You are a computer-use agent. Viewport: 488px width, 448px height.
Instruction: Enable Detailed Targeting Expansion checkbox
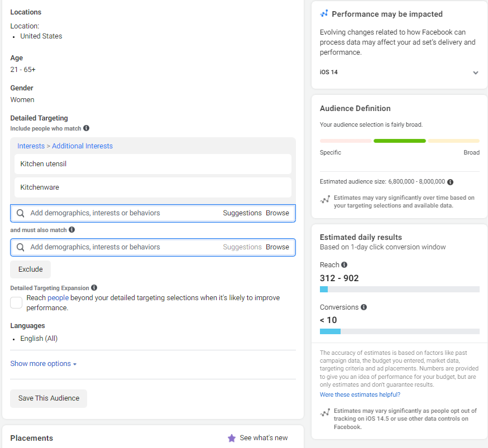(16, 302)
